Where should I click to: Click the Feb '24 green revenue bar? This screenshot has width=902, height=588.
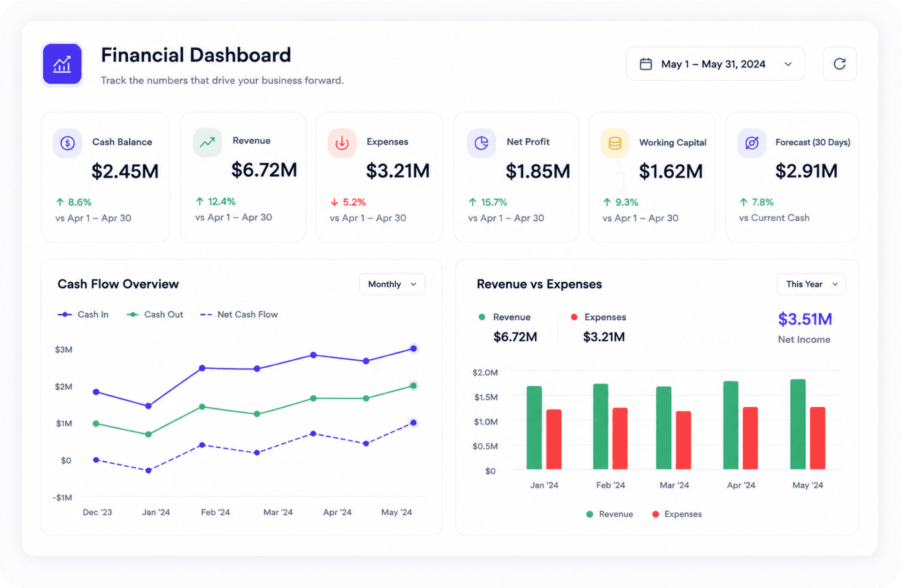coord(600,426)
